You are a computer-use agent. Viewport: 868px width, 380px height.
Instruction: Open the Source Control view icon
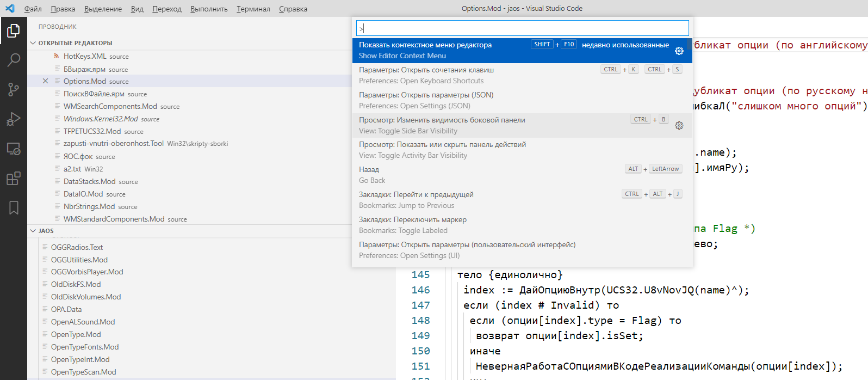14,89
